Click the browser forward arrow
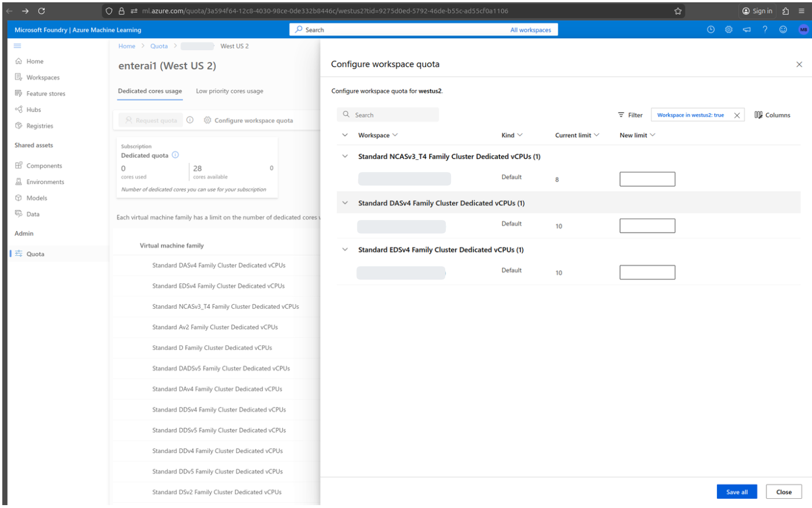The height and width of the screenshot is (508, 812). [25, 11]
